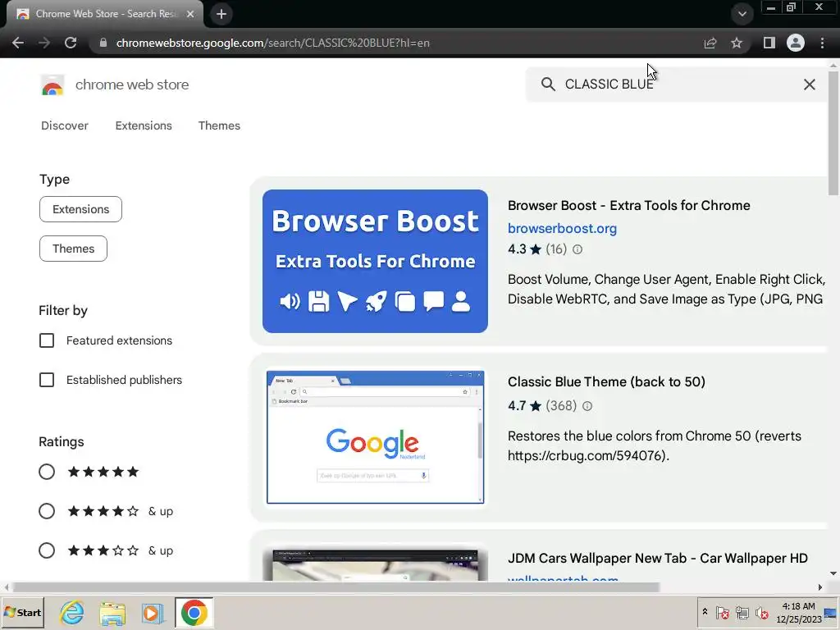Click the Chrome taskbar icon

tap(194, 612)
